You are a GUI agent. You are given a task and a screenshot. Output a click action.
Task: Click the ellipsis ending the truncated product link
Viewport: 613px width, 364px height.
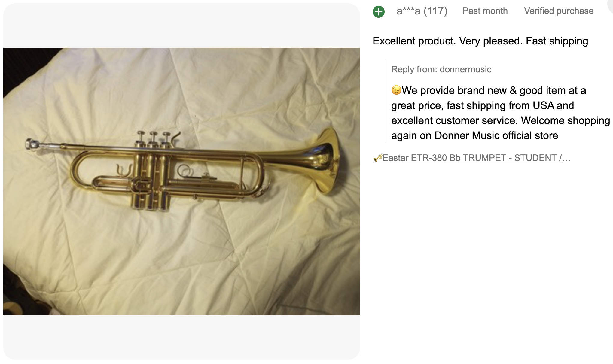tap(566, 158)
